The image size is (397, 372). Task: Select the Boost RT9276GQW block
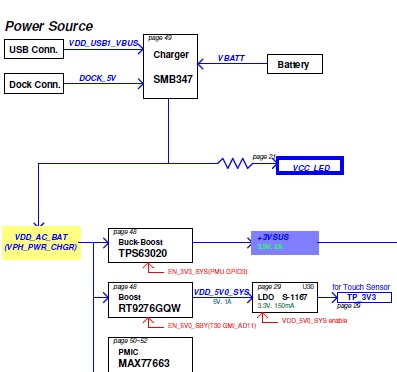tap(150, 300)
